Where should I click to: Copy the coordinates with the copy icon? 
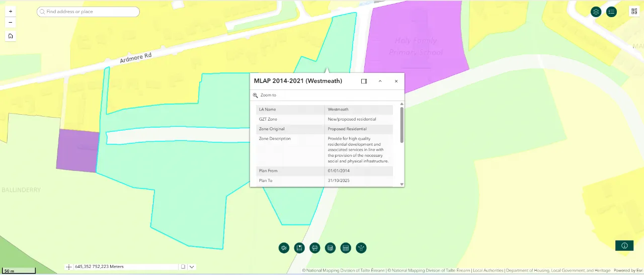184,267
